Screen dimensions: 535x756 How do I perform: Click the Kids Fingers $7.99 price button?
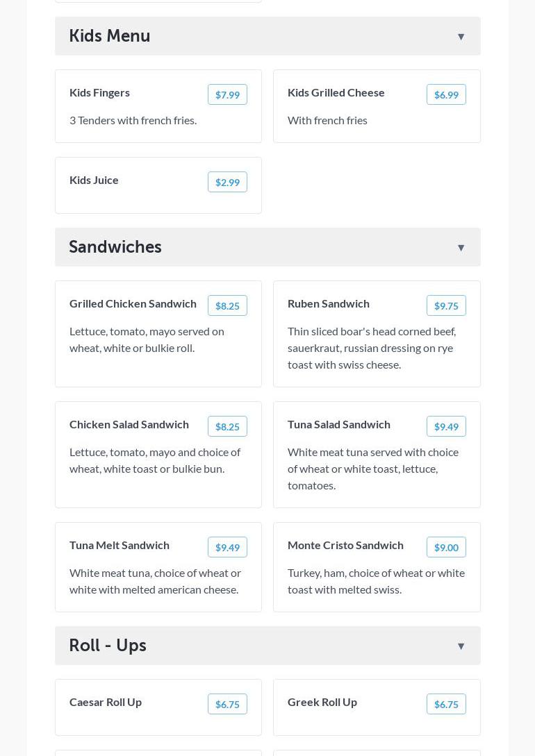227,95
